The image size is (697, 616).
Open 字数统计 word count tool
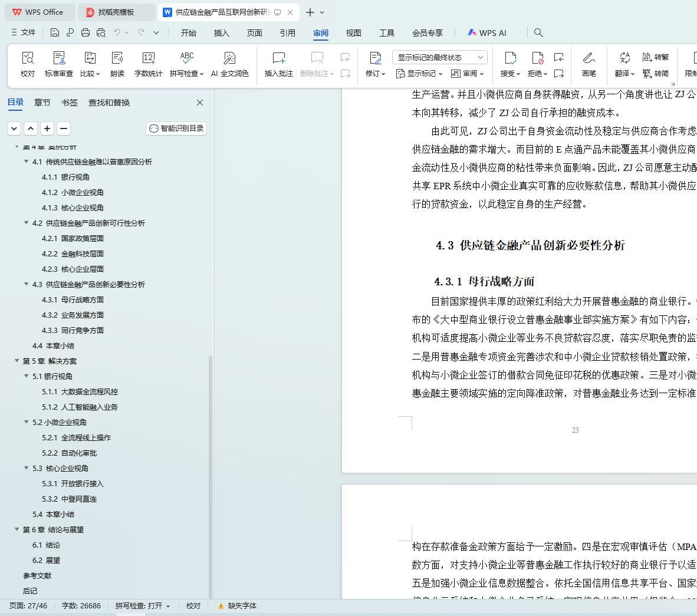pyautogui.click(x=148, y=64)
